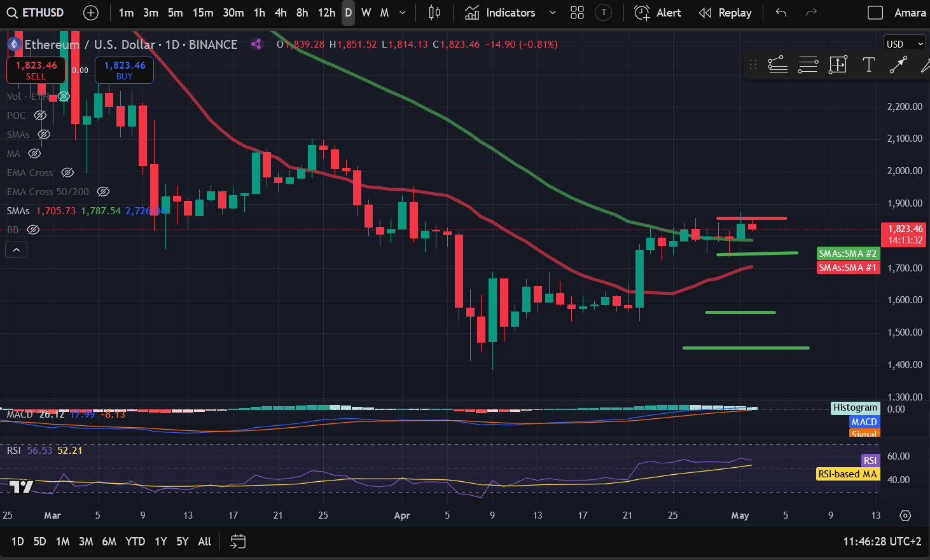Viewport: 930px width, 560px height.
Task: Select the Arrow drawing tool
Action: (898, 65)
